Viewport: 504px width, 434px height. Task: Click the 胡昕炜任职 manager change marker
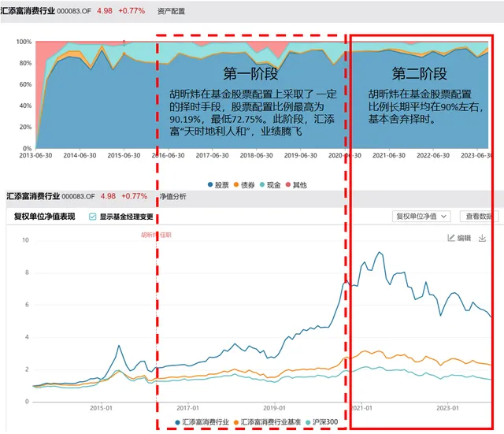[x=157, y=235]
